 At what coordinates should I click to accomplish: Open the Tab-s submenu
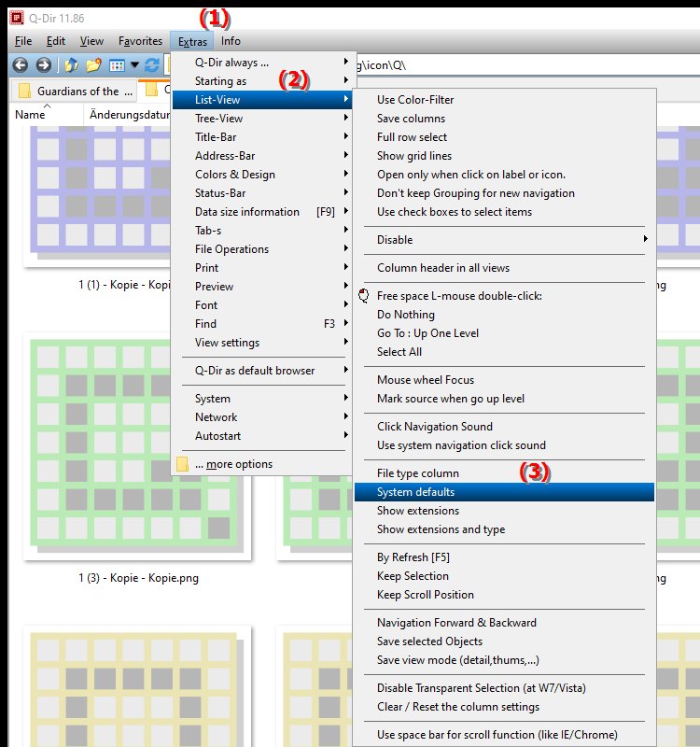click(x=261, y=231)
